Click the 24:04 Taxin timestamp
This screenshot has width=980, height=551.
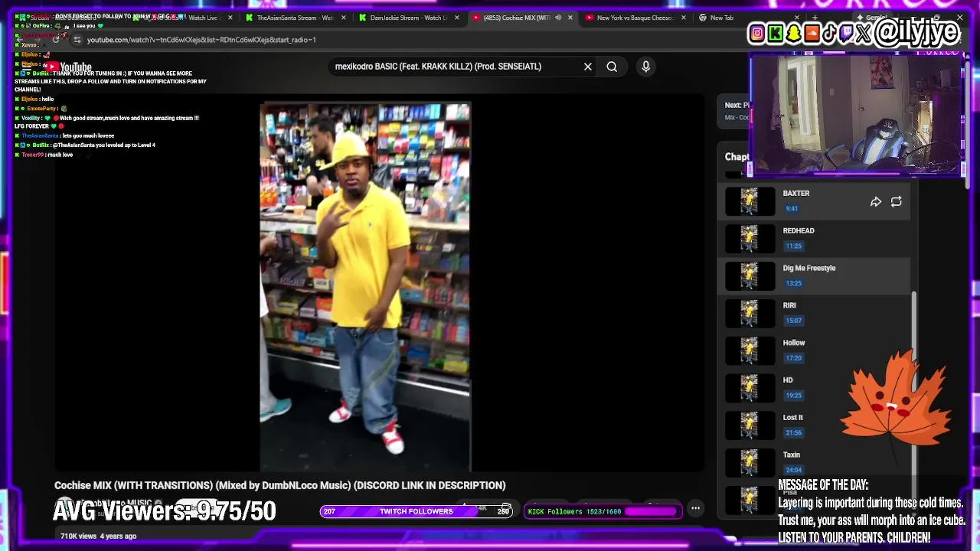click(793, 470)
